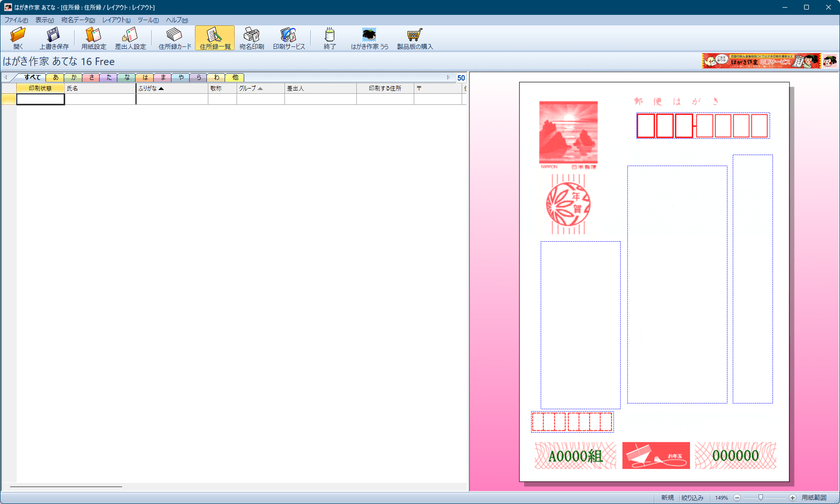Switch to 住所録カード view
The height and width of the screenshot is (504, 840).
(175, 38)
